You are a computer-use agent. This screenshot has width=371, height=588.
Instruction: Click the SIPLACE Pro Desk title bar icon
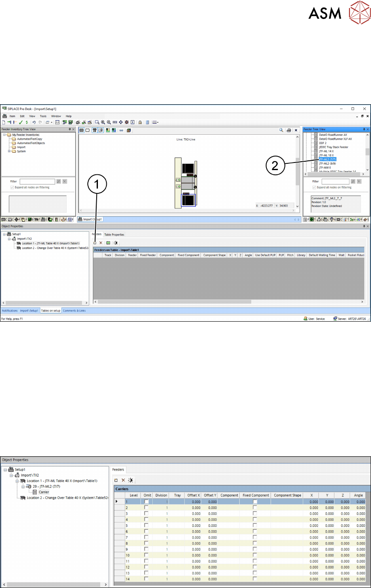pos(4,108)
